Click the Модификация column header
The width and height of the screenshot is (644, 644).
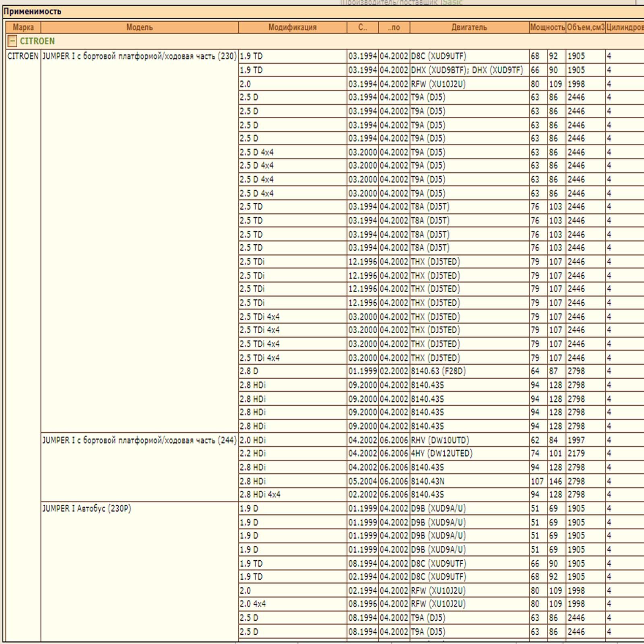[x=293, y=27]
